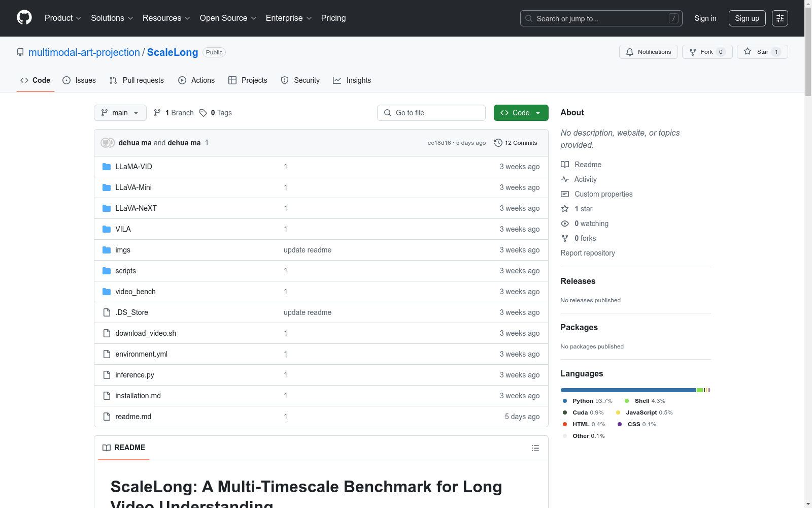Open the main branch selector dropdown
Screen dimensions: 812x508
pos(120,113)
